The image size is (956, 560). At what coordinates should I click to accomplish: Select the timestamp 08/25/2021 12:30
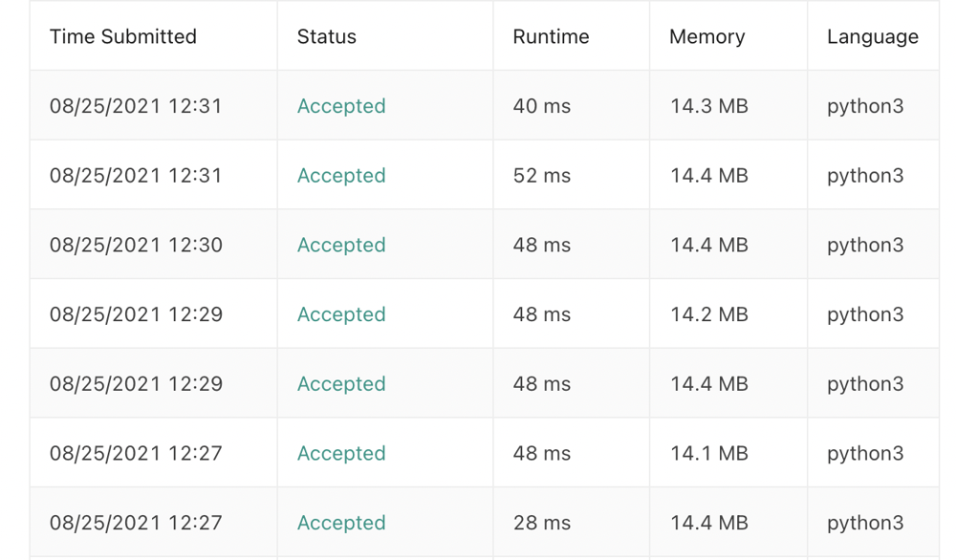136,245
